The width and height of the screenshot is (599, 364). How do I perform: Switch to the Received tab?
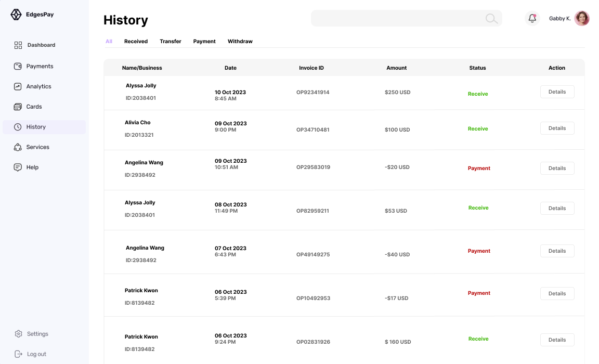tap(136, 41)
